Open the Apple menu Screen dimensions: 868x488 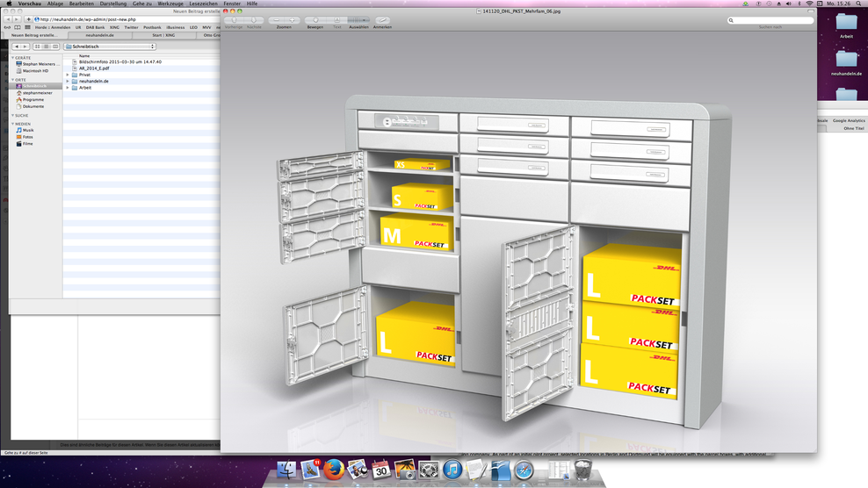click(9, 4)
